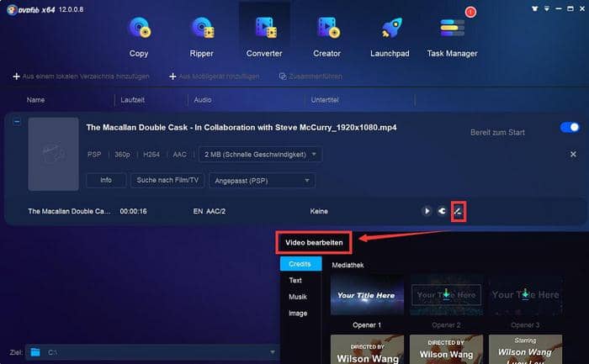The image size is (589, 364).
Task: Click the Name column header
Action: [35, 100]
